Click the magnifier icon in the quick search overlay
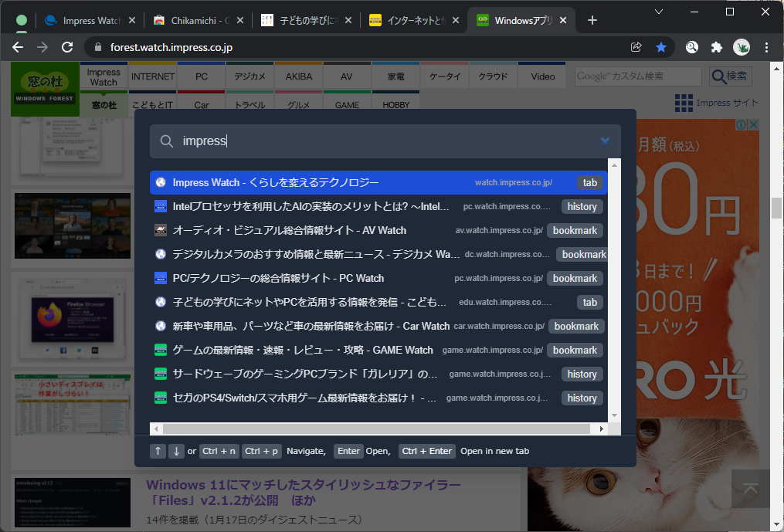 (x=165, y=141)
